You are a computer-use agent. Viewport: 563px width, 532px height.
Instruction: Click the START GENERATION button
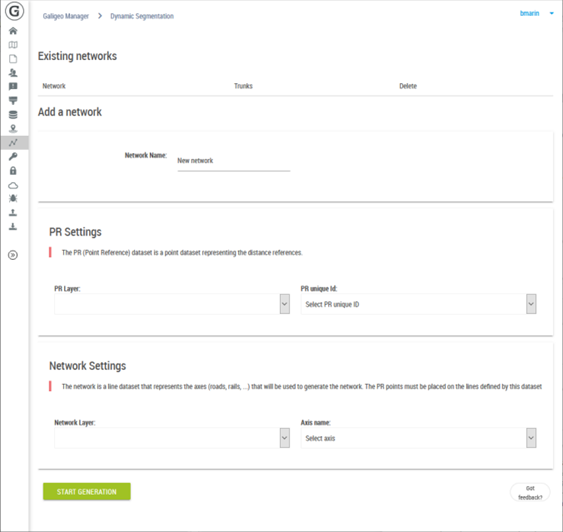coord(87,491)
